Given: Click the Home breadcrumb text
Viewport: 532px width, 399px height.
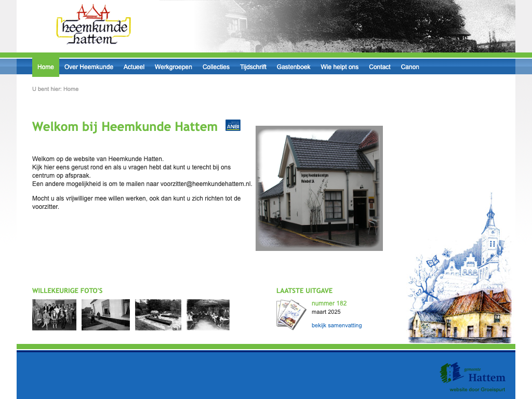Looking at the screenshot, I should tap(71, 89).
